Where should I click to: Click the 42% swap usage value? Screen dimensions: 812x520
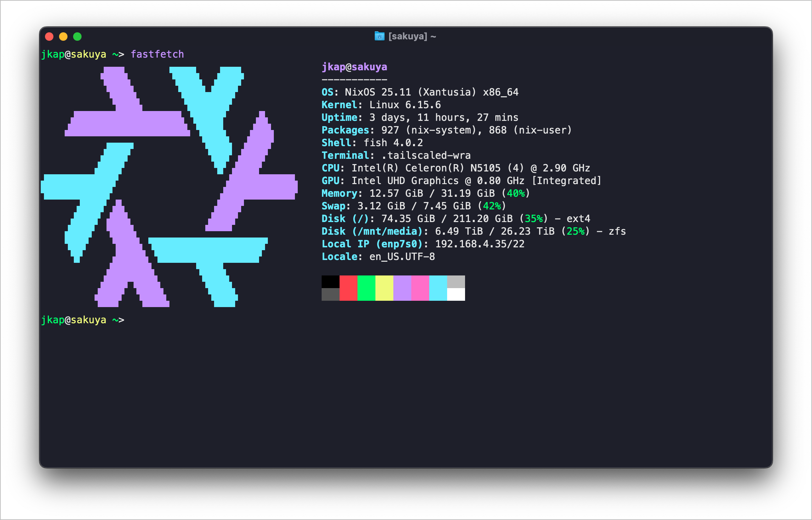492,206
